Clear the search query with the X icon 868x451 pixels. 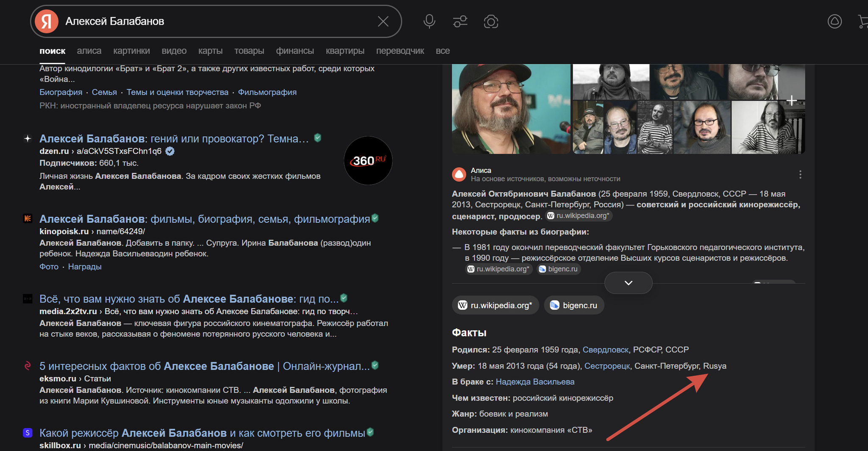(383, 21)
